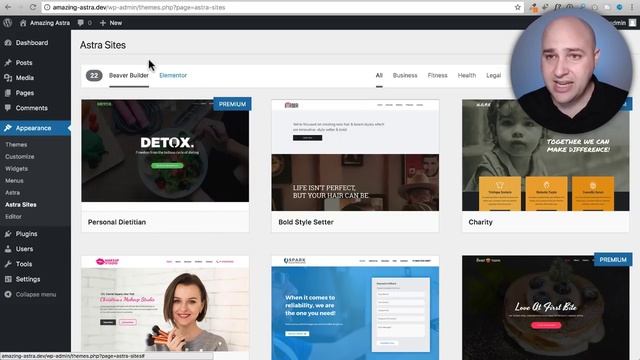Open the Widgets submenu link
Image resolution: width=640 pixels, height=360 pixels.
click(x=16, y=168)
